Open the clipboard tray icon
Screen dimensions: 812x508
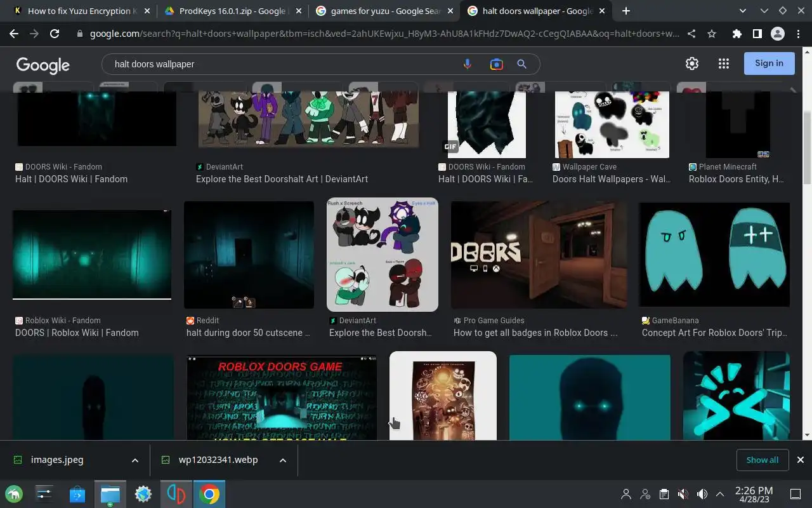(664, 494)
